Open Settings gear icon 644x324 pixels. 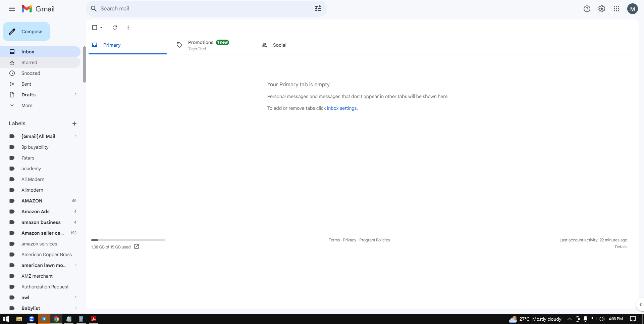(602, 9)
